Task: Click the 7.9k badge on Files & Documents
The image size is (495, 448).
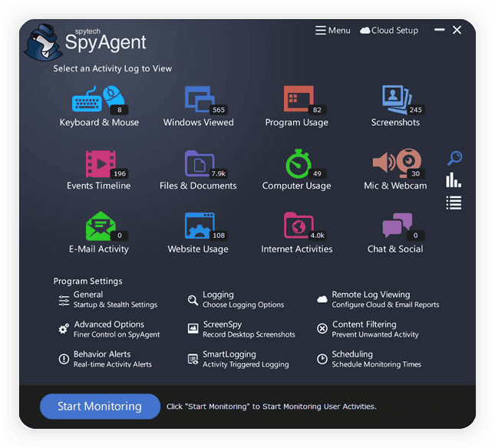Action: click(x=219, y=173)
